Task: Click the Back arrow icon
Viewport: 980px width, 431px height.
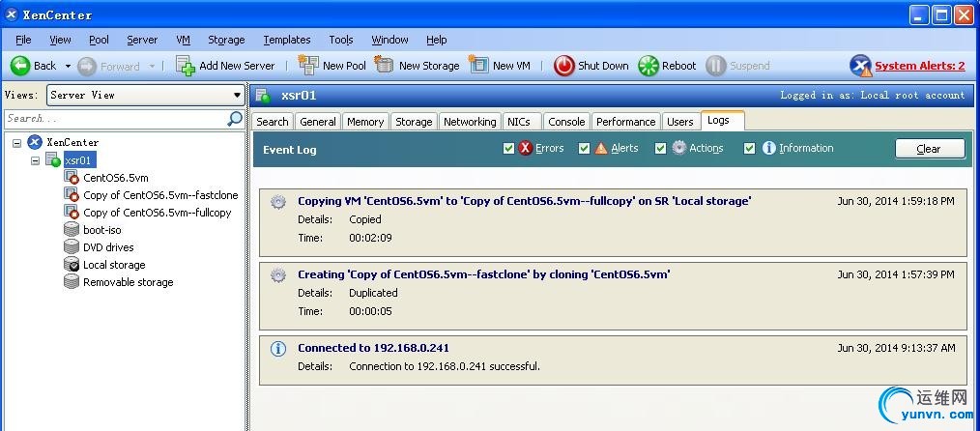Action: (x=20, y=66)
